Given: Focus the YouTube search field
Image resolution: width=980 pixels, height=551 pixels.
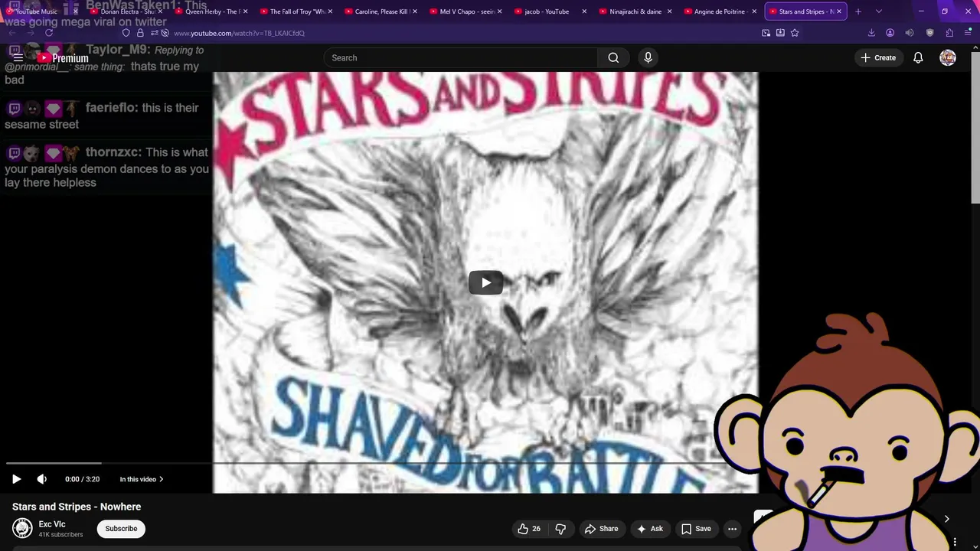Looking at the screenshot, I should [460, 57].
